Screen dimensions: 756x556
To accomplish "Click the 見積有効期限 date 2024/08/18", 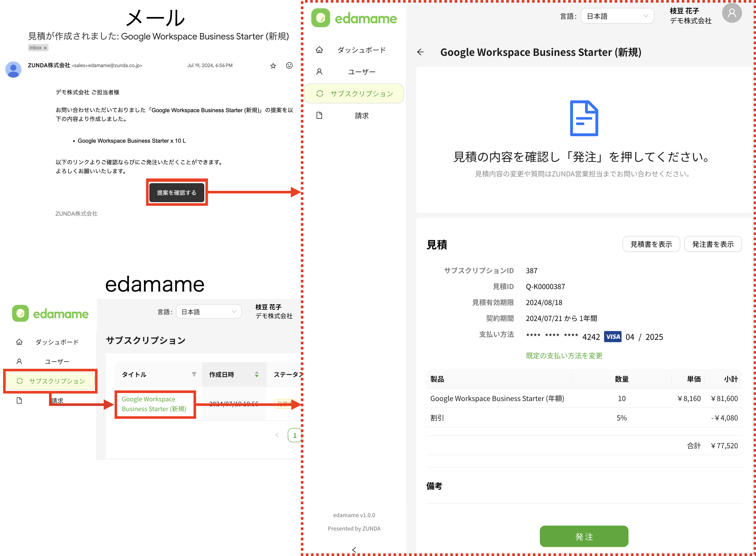I will [x=544, y=302].
